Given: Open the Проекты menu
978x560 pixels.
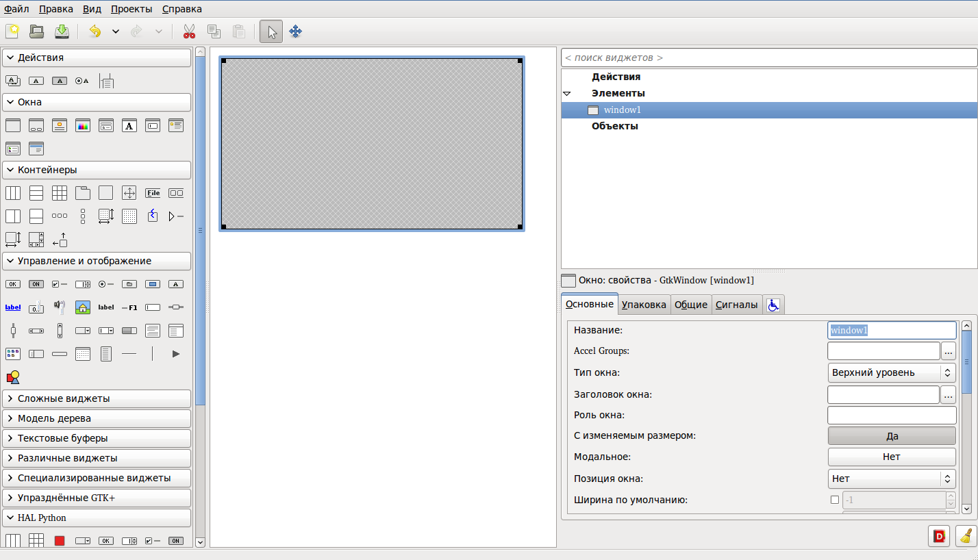Looking at the screenshot, I should pos(131,9).
